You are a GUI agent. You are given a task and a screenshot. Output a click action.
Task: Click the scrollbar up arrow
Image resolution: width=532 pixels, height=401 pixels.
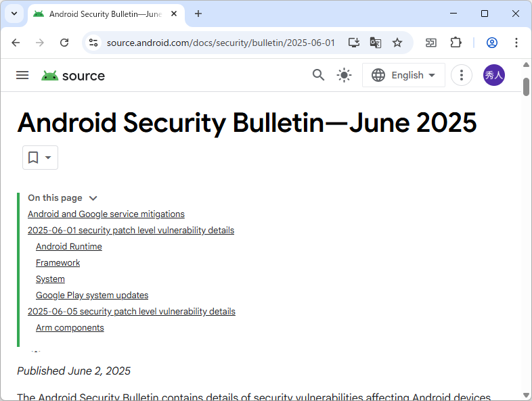pos(526,64)
